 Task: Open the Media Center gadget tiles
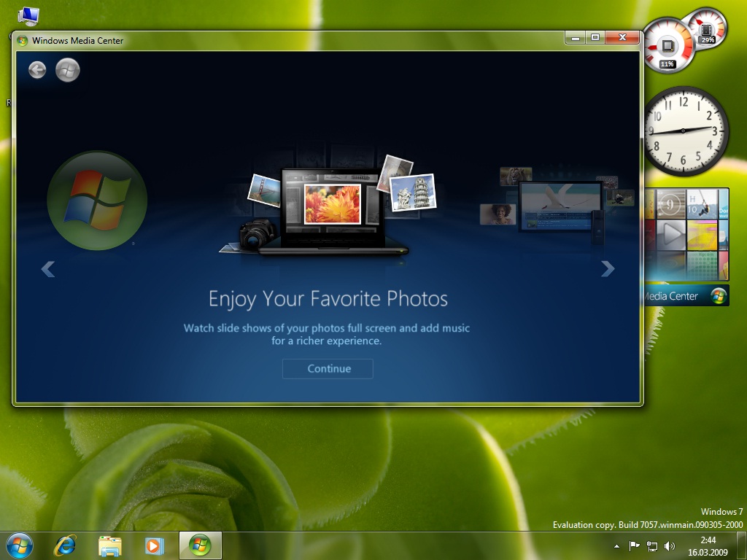[x=687, y=234]
